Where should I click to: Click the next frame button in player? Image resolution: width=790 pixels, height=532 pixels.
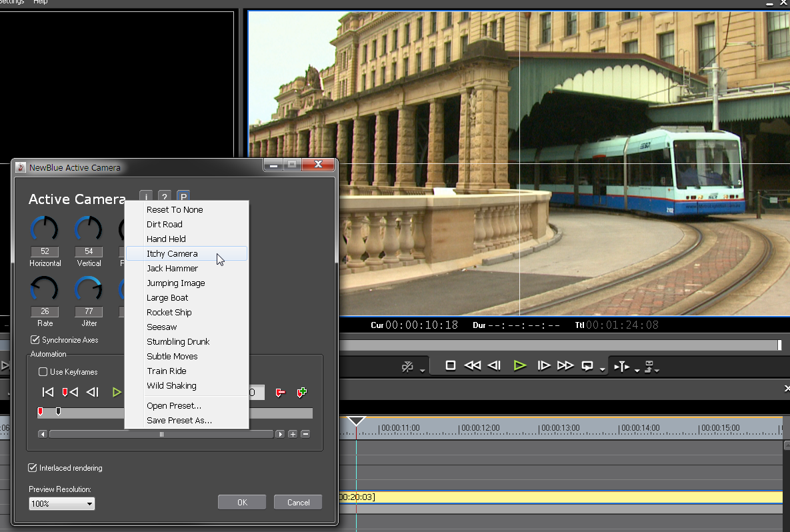(543, 365)
